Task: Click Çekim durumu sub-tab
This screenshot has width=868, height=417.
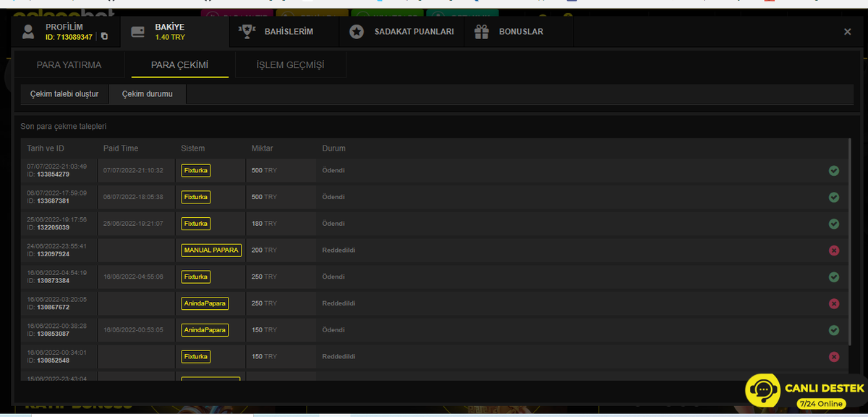Action: [x=148, y=94]
